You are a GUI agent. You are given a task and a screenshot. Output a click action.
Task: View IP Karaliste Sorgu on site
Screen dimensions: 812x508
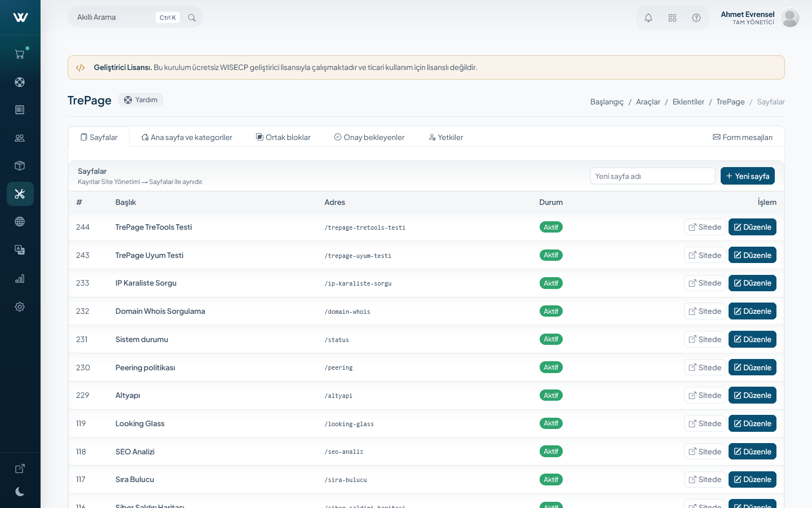[705, 283]
